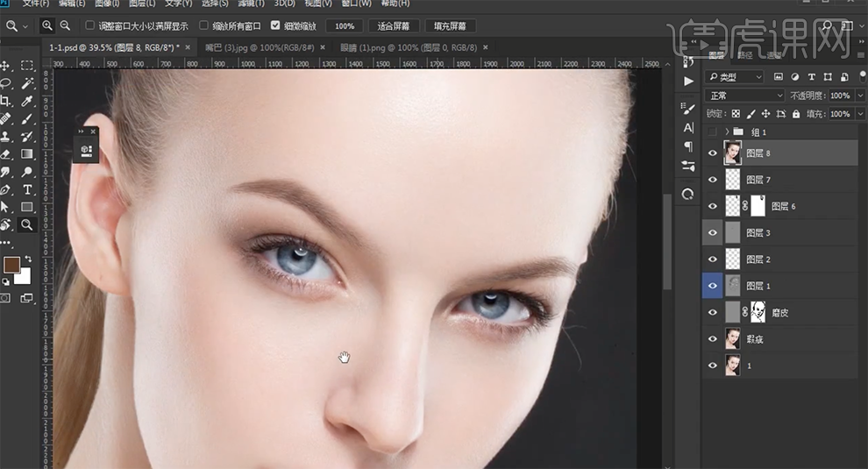Filter layers by adjustment layer type
Viewport: 868px width, 469px height.
(x=795, y=77)
